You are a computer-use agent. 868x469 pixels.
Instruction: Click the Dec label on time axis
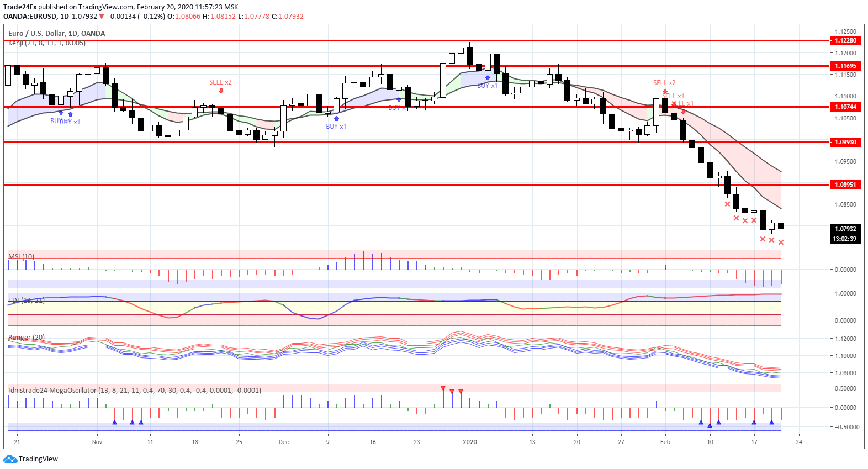tap(284, 442)
